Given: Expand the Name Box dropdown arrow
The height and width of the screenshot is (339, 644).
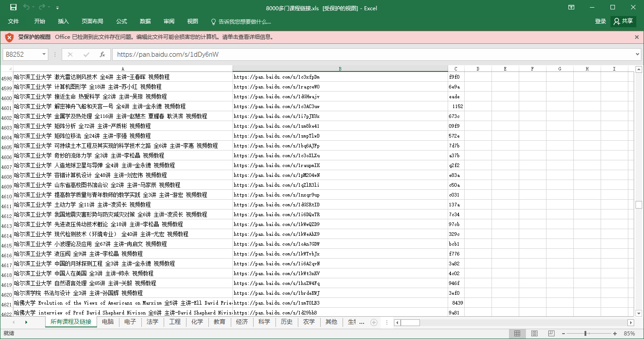Looking at the screenshot, I should (x=44, y=54).
